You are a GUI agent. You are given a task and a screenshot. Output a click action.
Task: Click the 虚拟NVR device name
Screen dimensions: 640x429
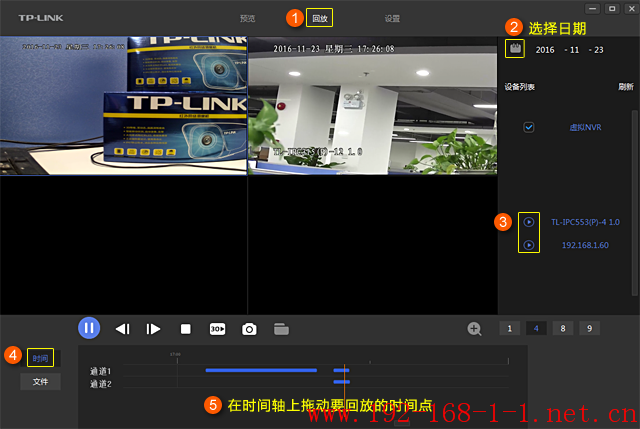(585, 127)
